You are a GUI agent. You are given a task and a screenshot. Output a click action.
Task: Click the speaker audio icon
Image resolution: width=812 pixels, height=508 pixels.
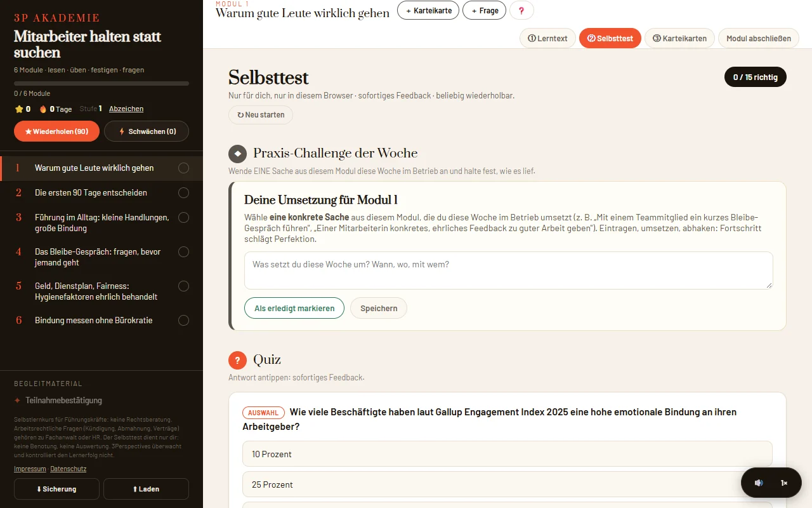tap(759, 483)
